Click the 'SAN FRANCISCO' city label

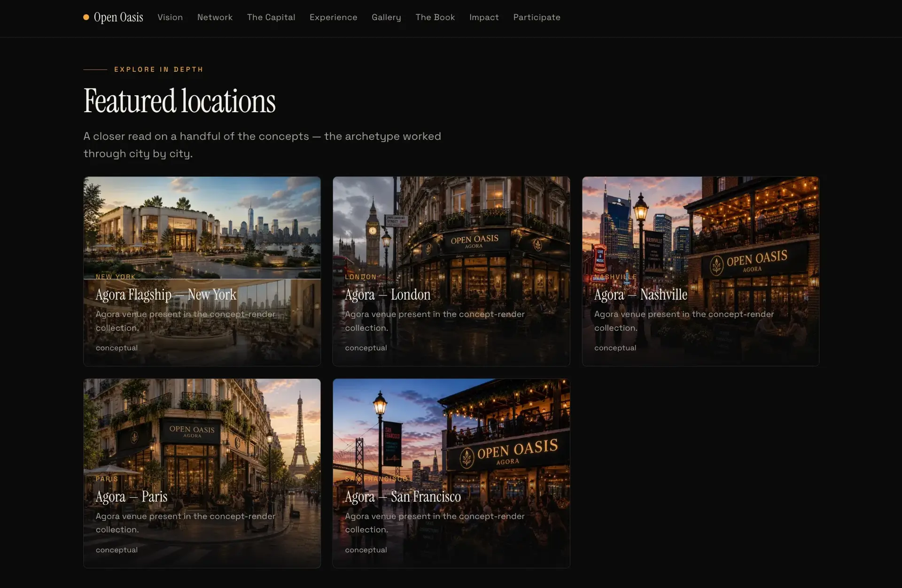[x=376, y=479]
